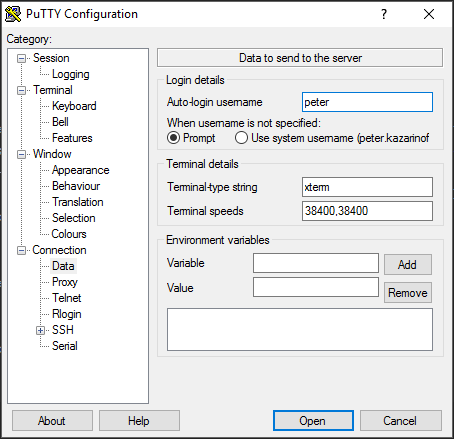Click the environment variables list box
Image resolution: width=454 pixels, height=439 pixels.
(300, 329)
